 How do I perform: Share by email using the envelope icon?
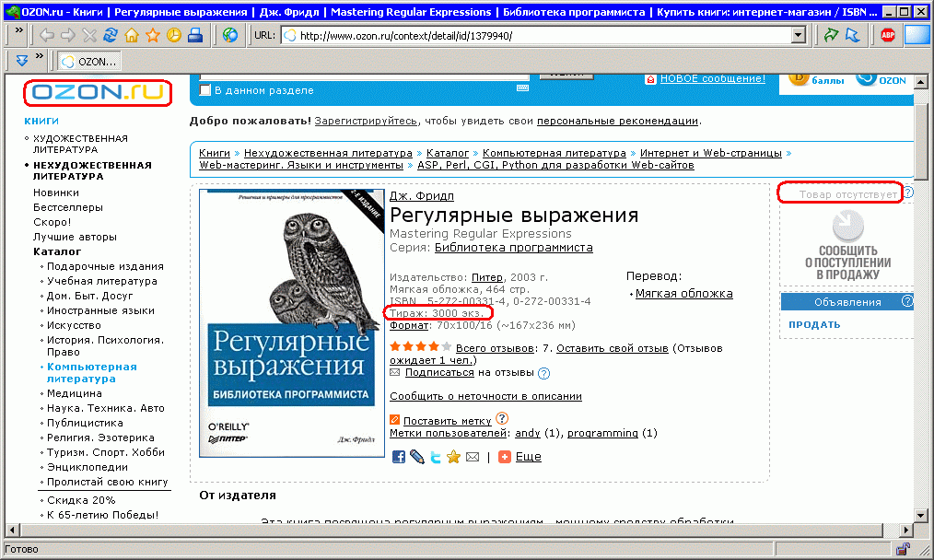pos(473,457)
